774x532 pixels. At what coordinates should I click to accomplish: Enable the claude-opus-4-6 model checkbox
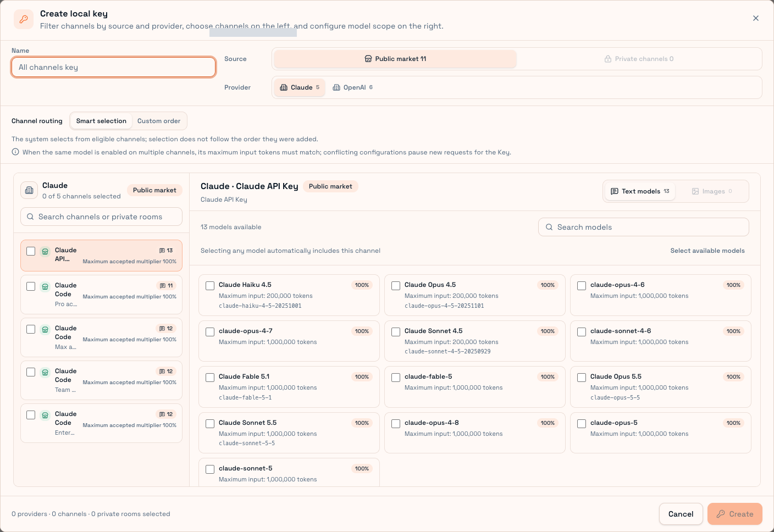(x=582, y=285)
